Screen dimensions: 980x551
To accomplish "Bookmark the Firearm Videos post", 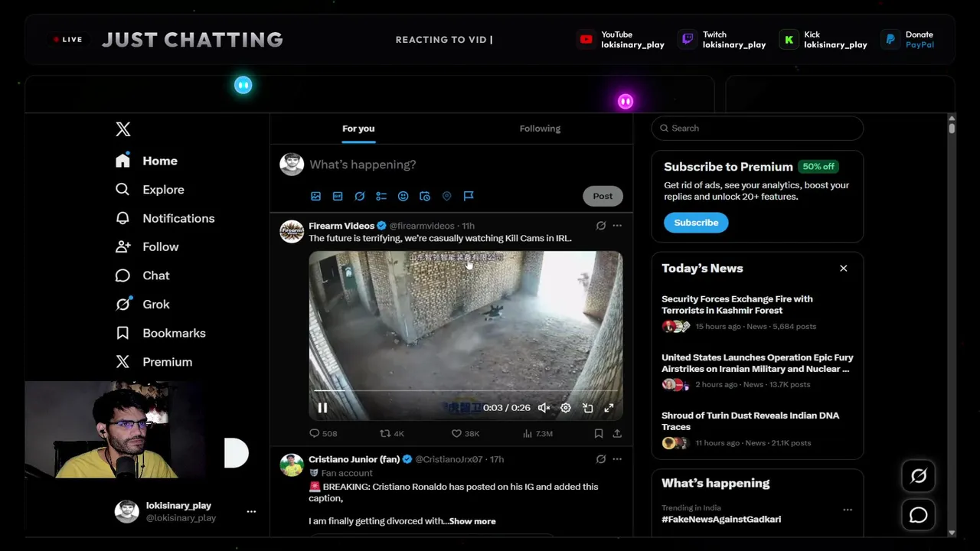I will 599,433.
